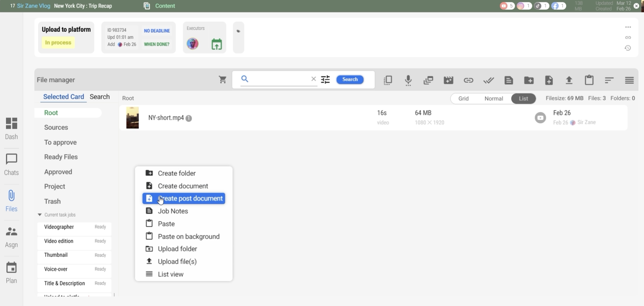Switch file view to Grid
This screenshot has height=306, width=644.
[x=463, y=98]
